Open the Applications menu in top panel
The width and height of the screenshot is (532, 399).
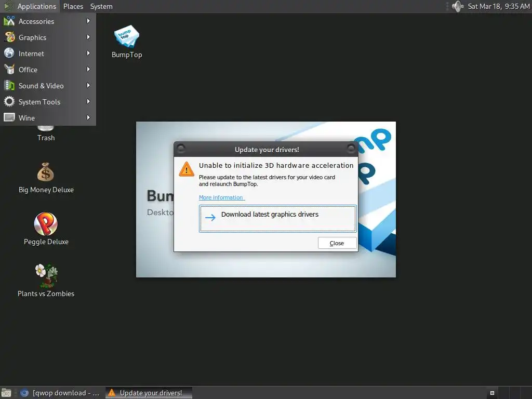(30, 6)
